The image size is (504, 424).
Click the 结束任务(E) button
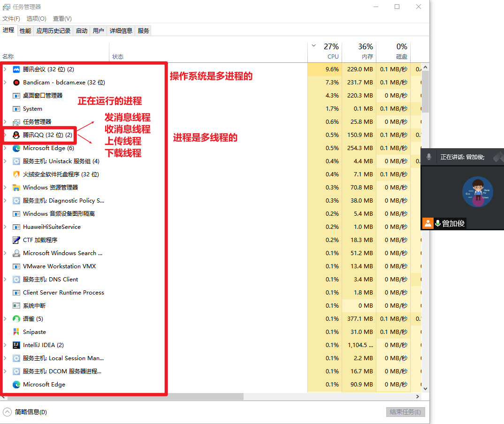[405, 412]
